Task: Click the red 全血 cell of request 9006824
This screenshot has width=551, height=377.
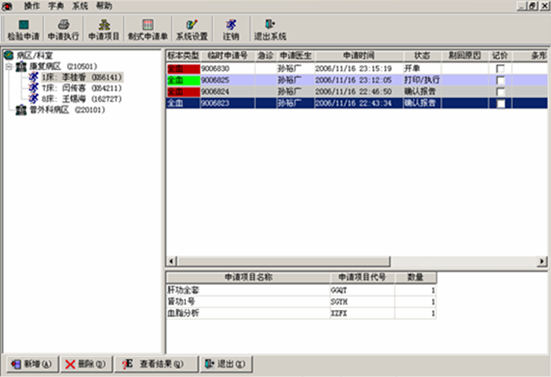Action: 183,92
